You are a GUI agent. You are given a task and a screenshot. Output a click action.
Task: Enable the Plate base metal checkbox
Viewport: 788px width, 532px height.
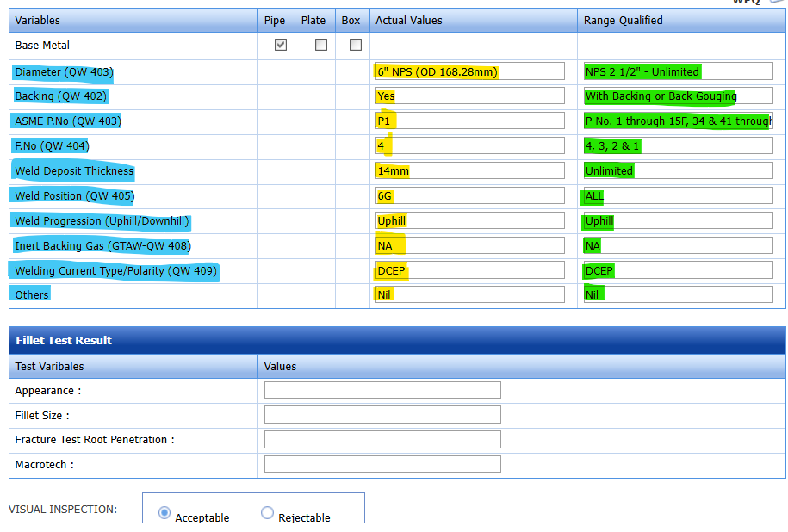pyautogui.click(x=321, y=45)
